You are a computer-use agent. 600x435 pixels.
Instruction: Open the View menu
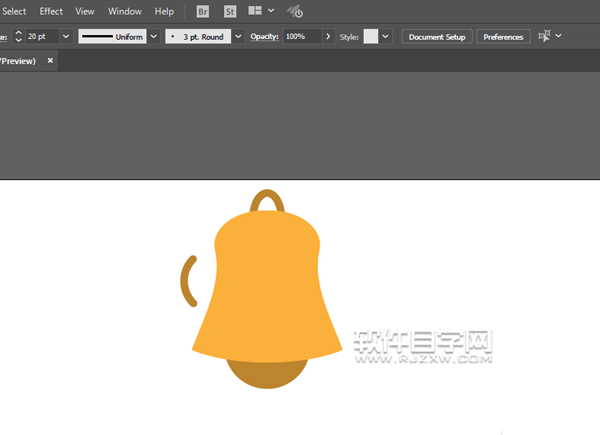pos(85,12)
